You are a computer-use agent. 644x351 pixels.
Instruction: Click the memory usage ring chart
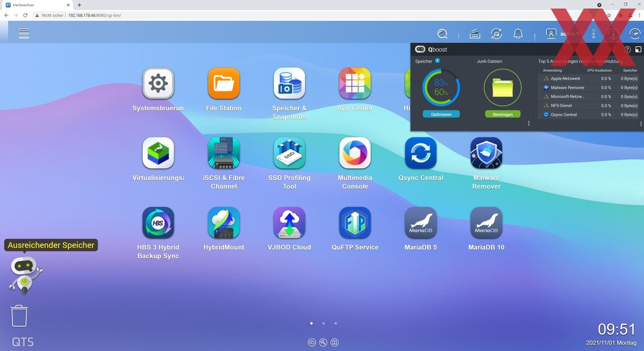click(441, 88)
